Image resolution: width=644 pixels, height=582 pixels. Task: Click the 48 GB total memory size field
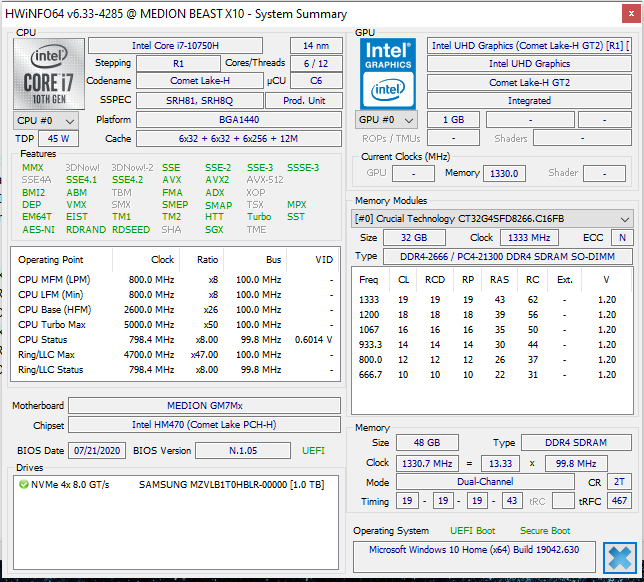click(427, 442)
